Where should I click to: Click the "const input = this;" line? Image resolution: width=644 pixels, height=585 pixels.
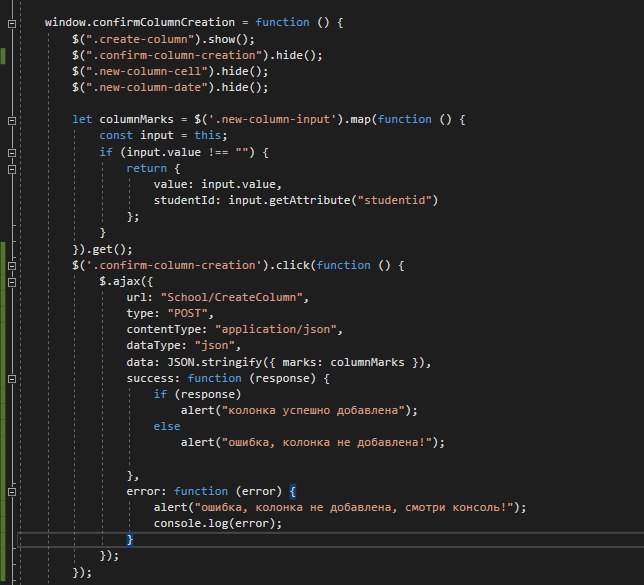[x=163, y=136]
